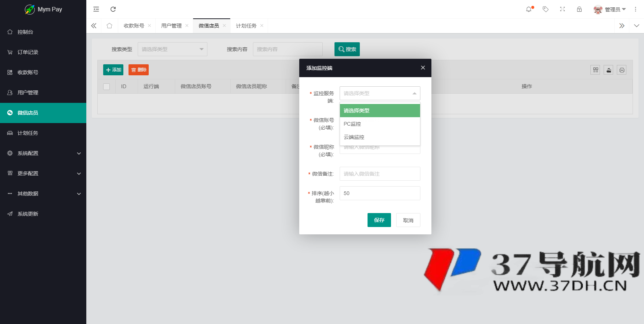Click the export table icon
Viewport: 644px width, 324px height.
point(609,70)
